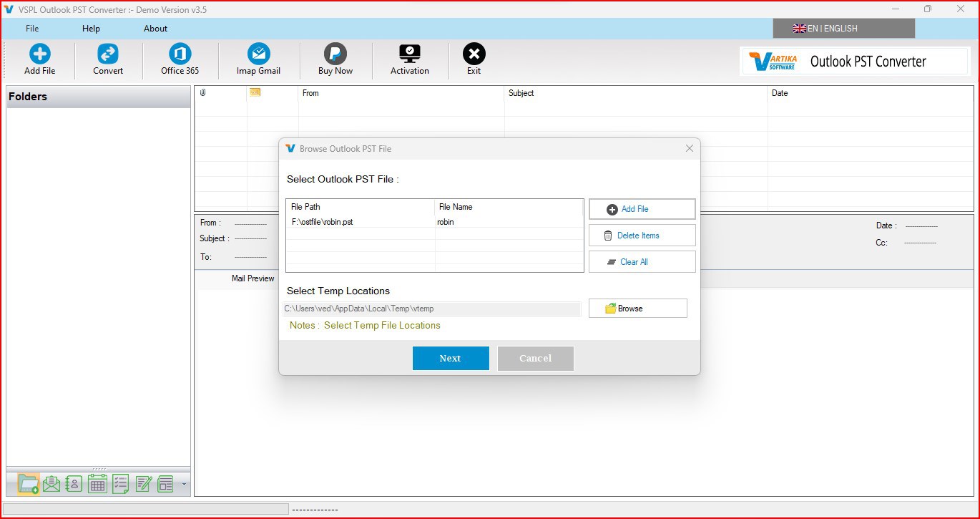The width and height of the screenshot is (980, 519).
Task: Click the attachment paperclip column header
Action: point(203,93)
